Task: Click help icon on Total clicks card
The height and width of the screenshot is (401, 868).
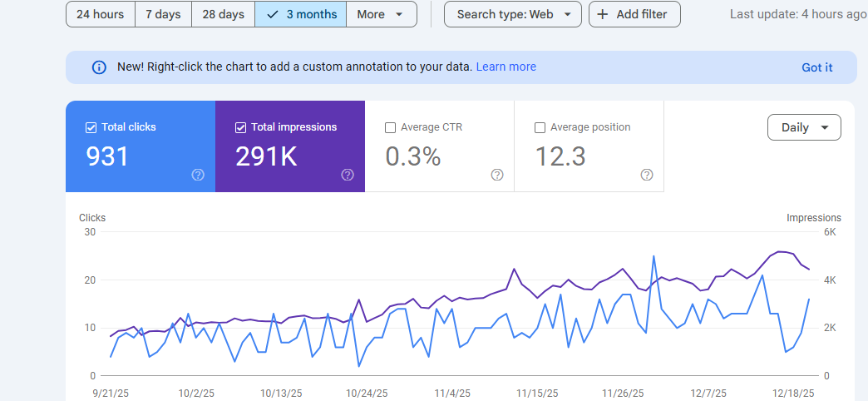Action: [198, 175]
